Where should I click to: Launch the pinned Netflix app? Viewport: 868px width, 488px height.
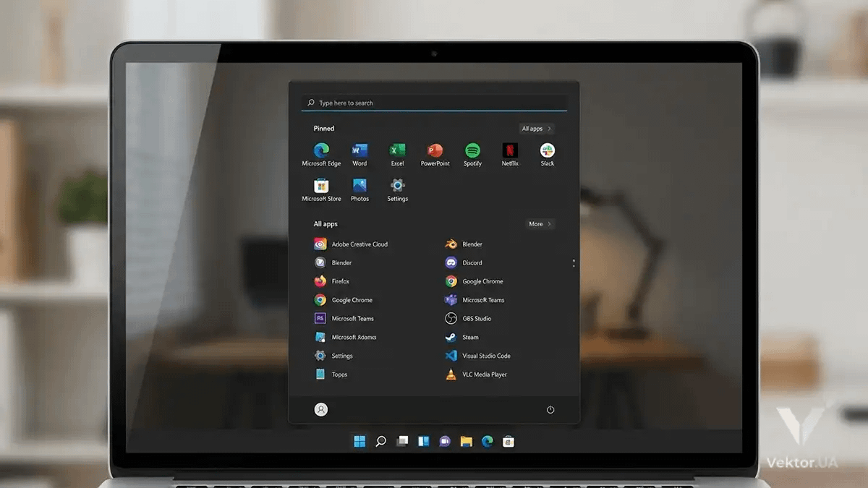[x=510, y=151]
